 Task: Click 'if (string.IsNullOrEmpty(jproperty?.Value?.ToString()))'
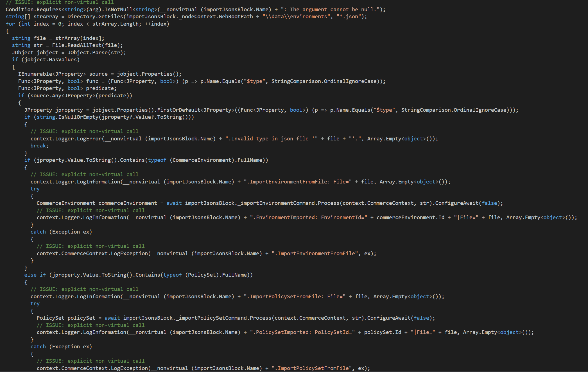(x=109, y=117)
